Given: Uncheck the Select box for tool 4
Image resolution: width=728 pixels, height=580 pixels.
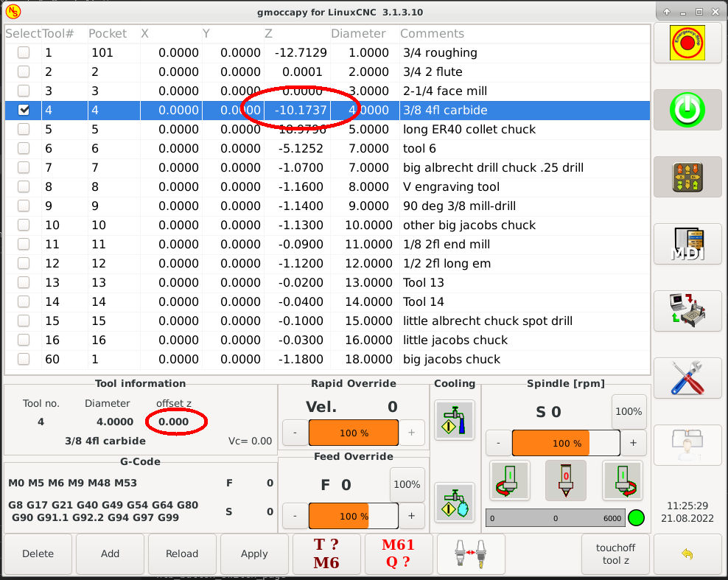Looking at the screenshot, I should pos(24,110).
